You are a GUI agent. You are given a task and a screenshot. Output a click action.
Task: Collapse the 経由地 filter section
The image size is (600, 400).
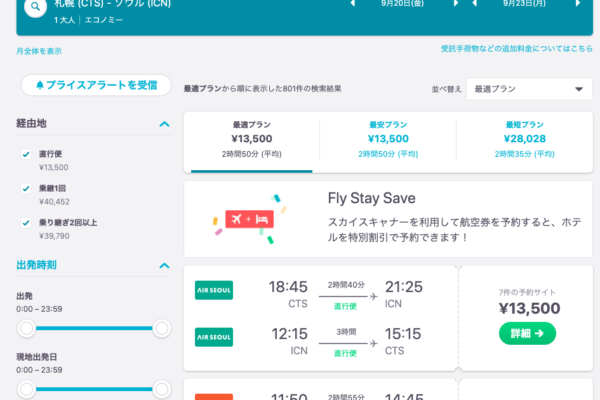pos(164,124)
